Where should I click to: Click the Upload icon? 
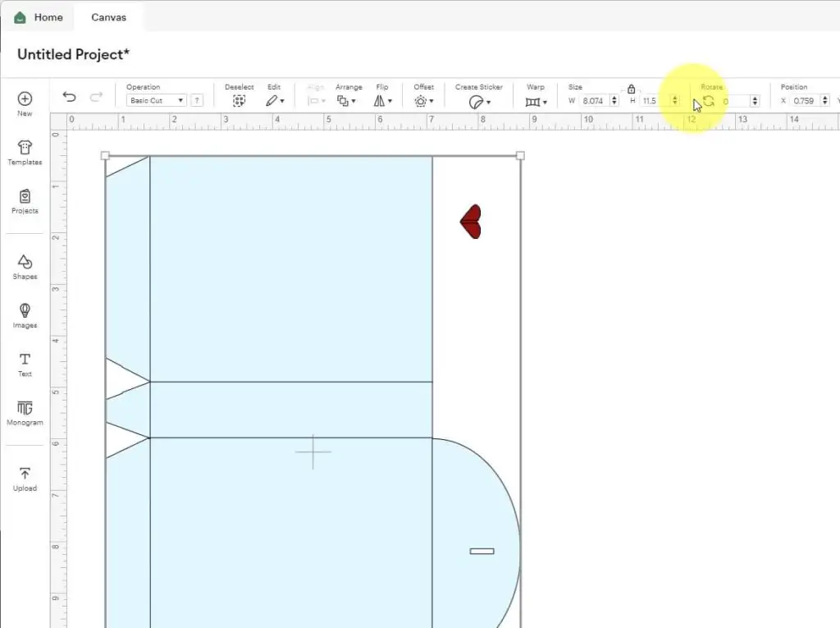coord(25,474)
